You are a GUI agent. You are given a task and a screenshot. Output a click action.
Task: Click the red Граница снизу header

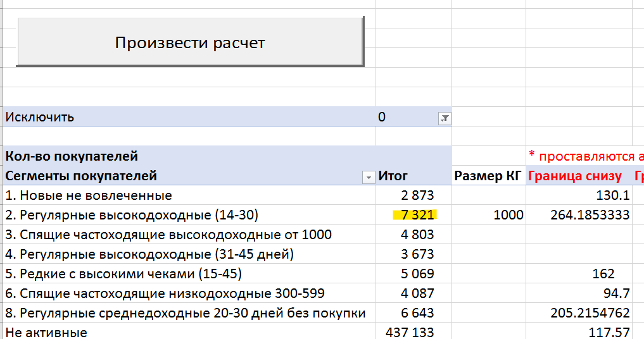pos(575,176)
